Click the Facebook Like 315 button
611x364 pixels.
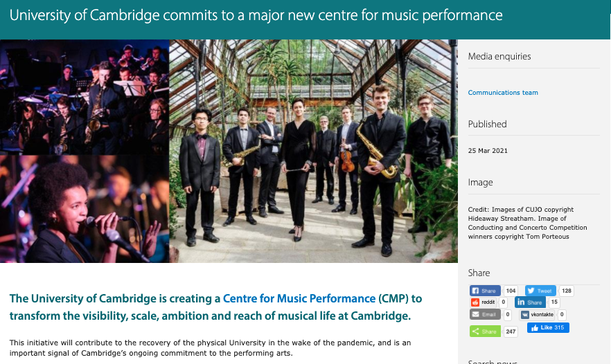pos(548,327)
